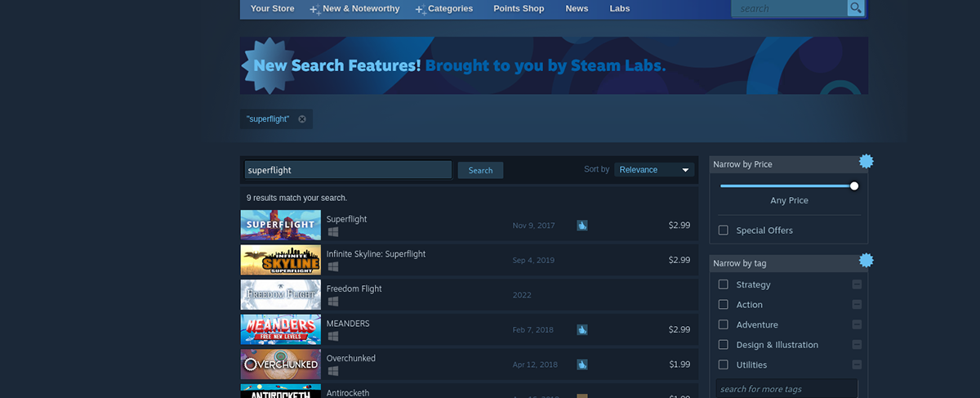Click the Superflight capsule thumbnail
Screen dimensions: 980x398
(280, 225)
